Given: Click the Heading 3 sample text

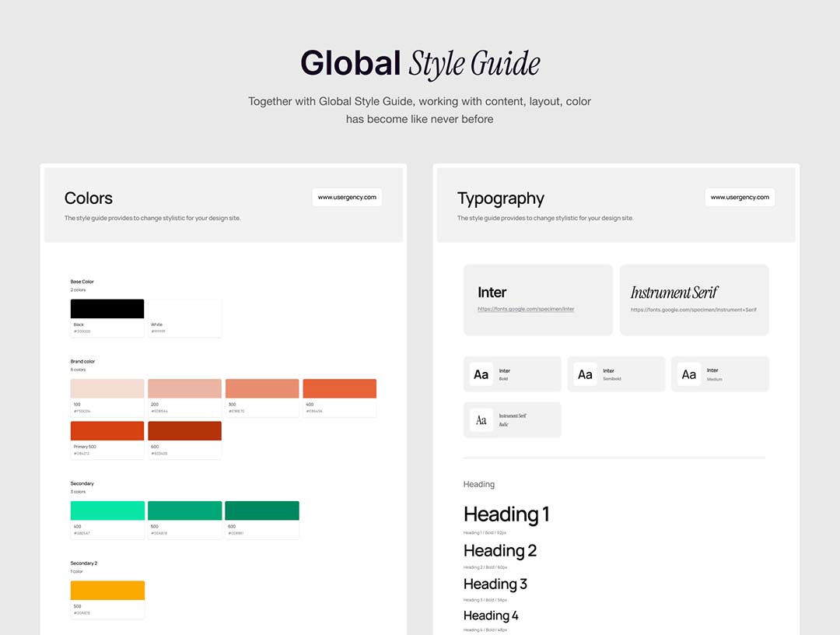Looking at the screenshot, I should point(495,584).
